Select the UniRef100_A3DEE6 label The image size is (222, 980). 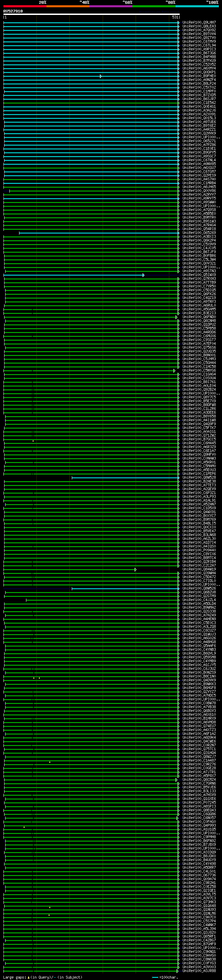pos(199,412)
